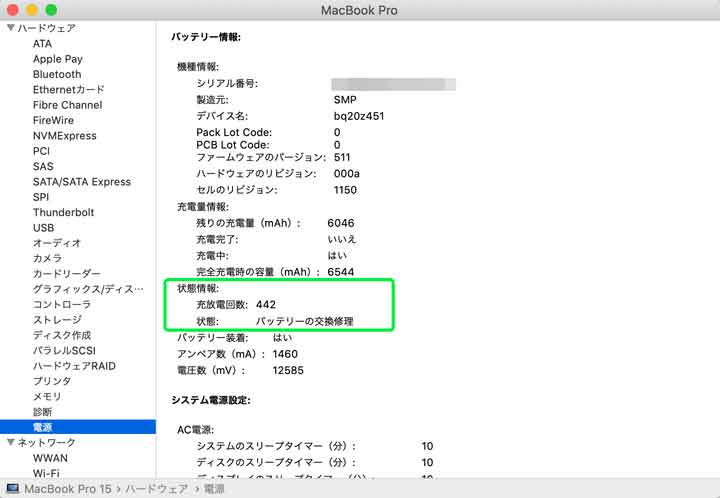Screen dimensions: 720x498
Task: Click the 製造元 value SMP
Action: [345, 100]
